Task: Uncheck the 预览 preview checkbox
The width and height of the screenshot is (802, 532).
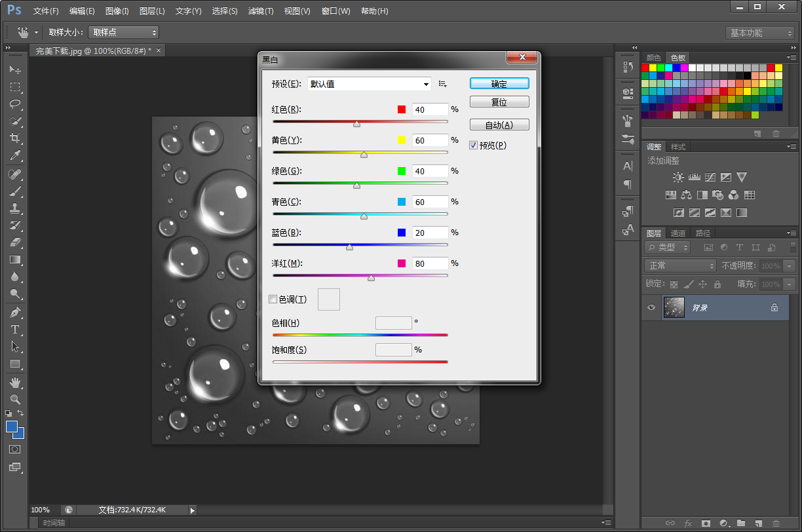Action: [474, 145]
